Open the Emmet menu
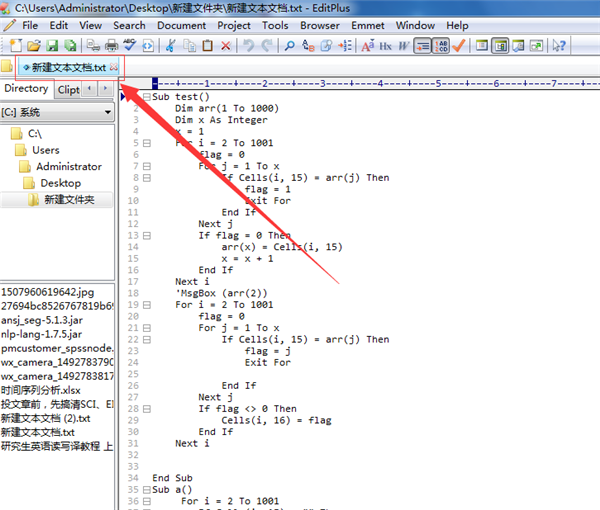The image size is (600, 510). (x=367, y=25)
